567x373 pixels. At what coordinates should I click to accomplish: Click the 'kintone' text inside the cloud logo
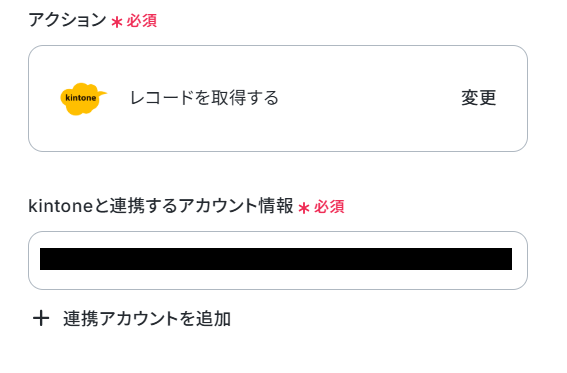pyautogui.click(x=81, y=98)
